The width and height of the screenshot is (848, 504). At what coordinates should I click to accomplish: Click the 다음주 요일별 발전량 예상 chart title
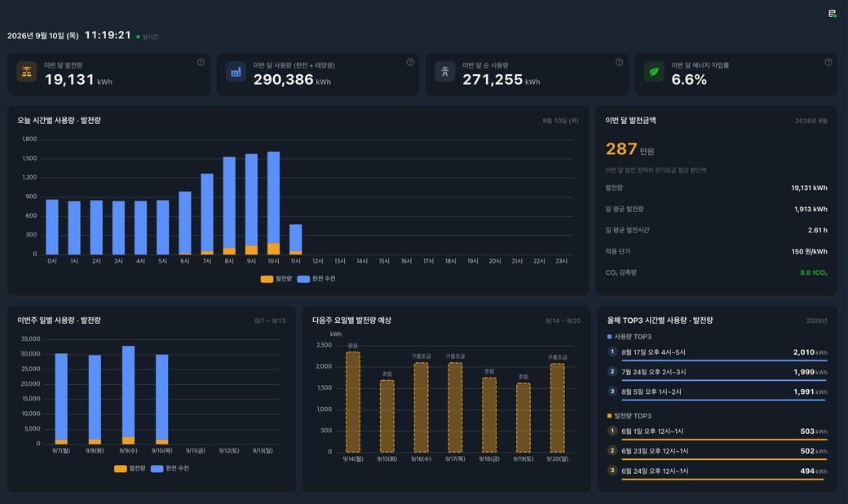(351, 321)
